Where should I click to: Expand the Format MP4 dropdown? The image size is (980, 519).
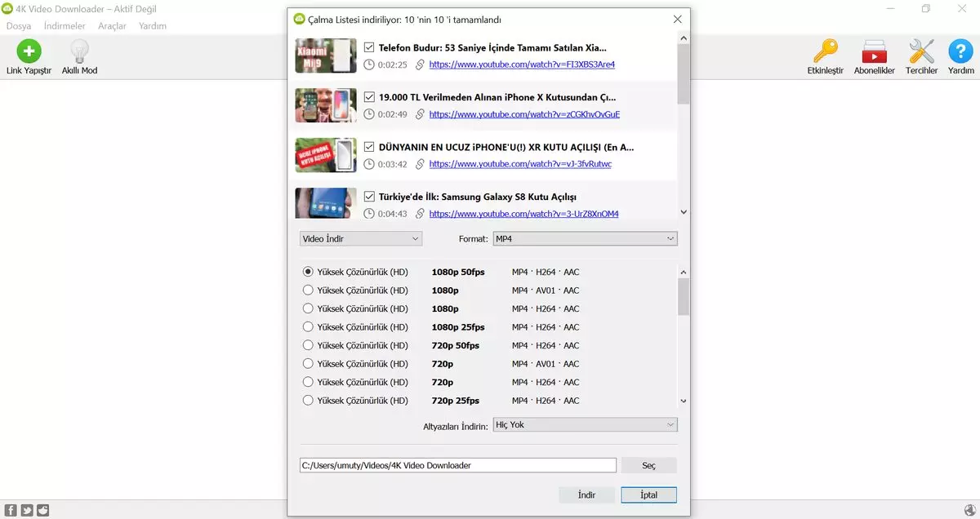coord(585,238)
